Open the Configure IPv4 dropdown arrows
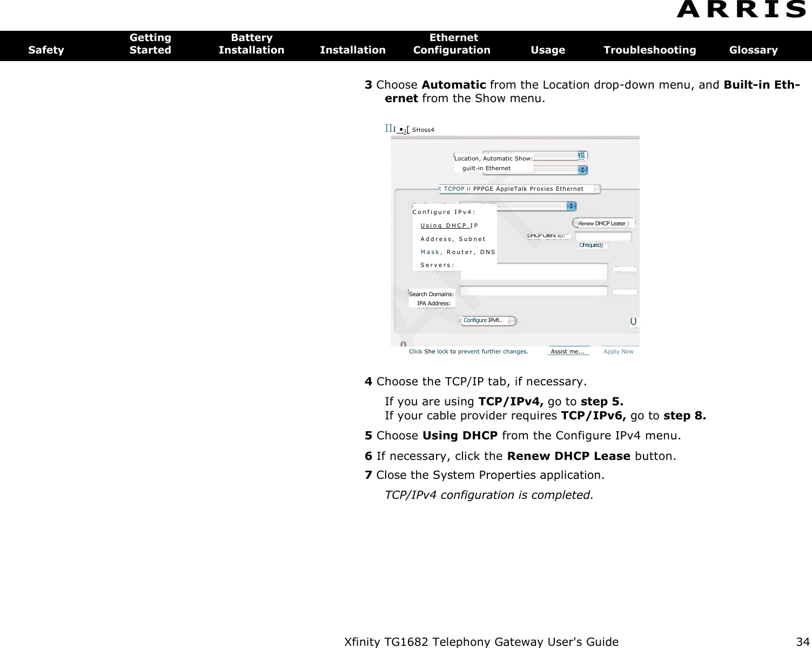 pyautogui.click(x=571, y=206)
